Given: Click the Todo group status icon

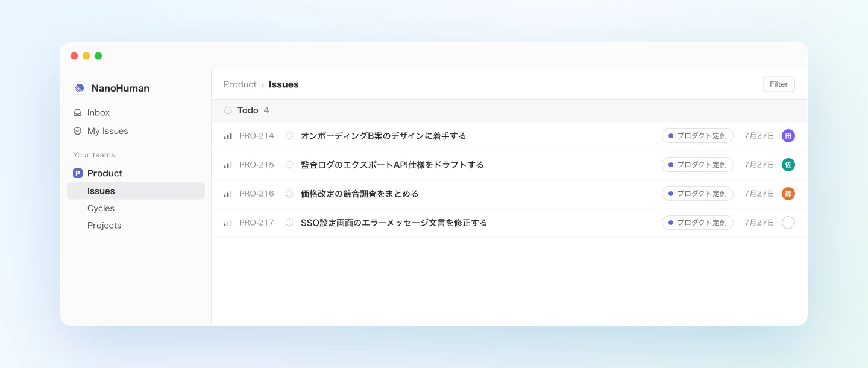Looking at the screenshot, I should pyautogui.click(x=228, y=110).
